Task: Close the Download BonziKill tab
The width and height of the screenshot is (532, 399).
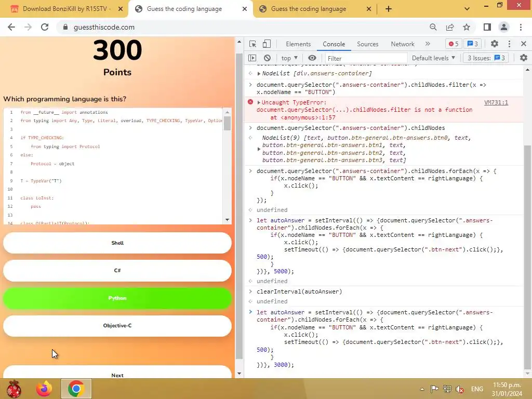Action: 121,9
